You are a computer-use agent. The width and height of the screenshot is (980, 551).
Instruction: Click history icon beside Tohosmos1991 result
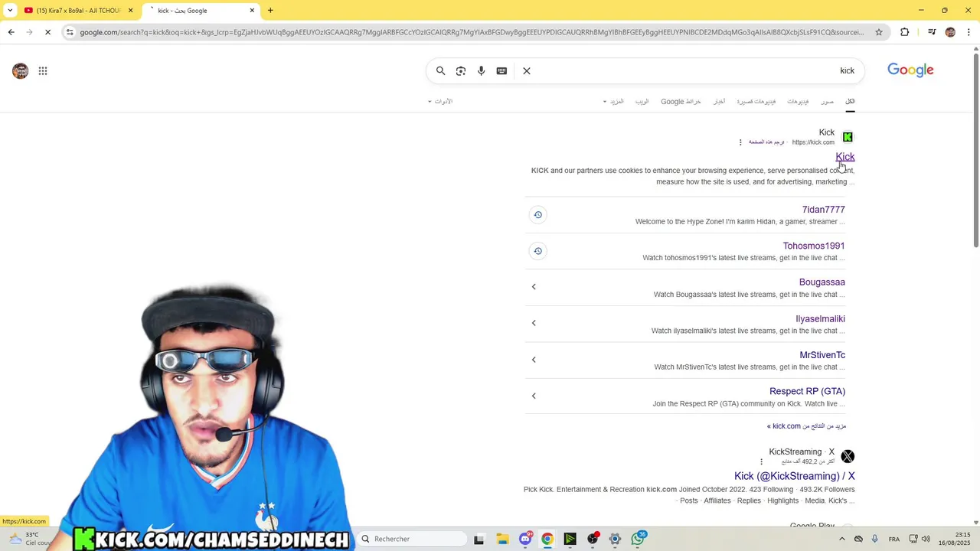tap(537, 251)
